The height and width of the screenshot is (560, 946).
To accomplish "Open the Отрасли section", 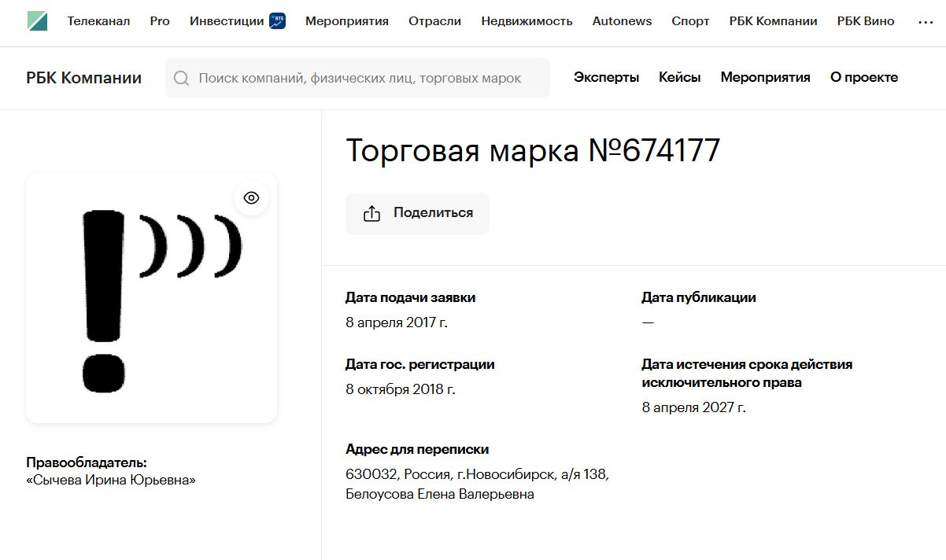I will coord(434,21).
